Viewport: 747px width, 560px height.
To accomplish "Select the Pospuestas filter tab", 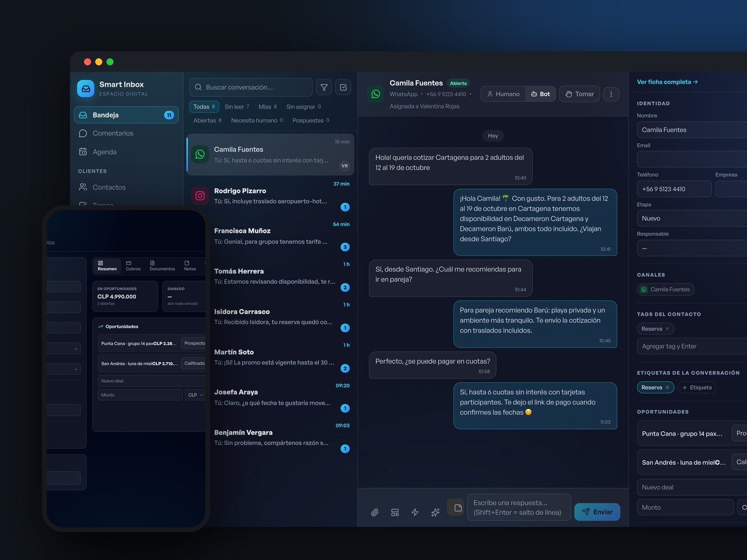I will click(x=311, y=120).
